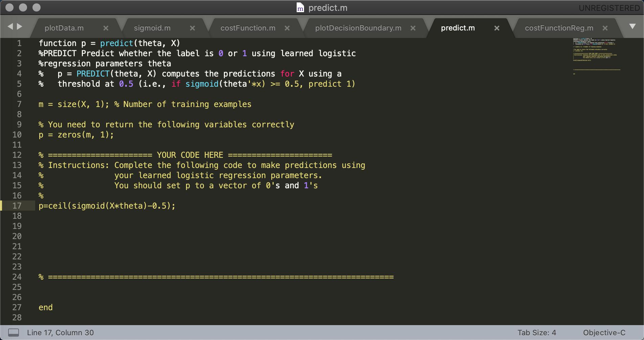The height and width of the screenshot is (340, 644).
Task: Click line number 12 in the gutter
Action: click(x=17, y=155)
